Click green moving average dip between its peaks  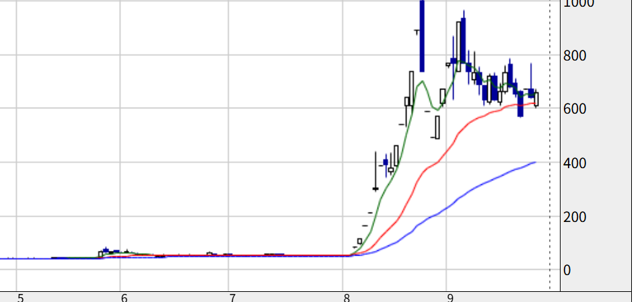coord(437,110)
